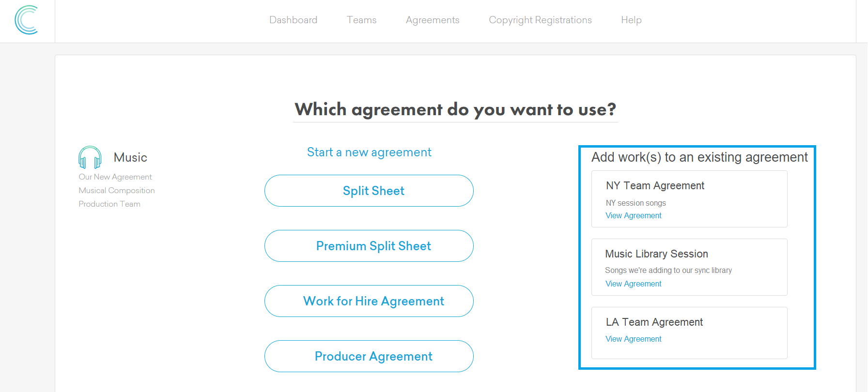Select the LA Team Agreement card title
Image resolution: width=868 pixels, height=392 pixels.
point(654,322)
